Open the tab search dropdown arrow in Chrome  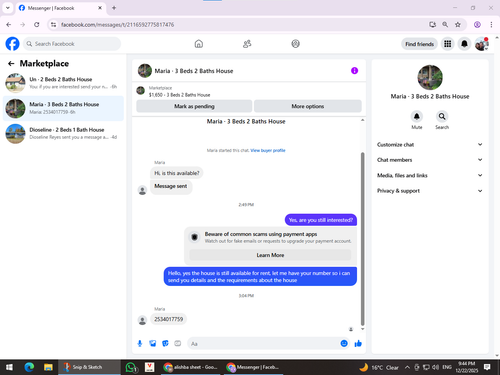point(8,8)
